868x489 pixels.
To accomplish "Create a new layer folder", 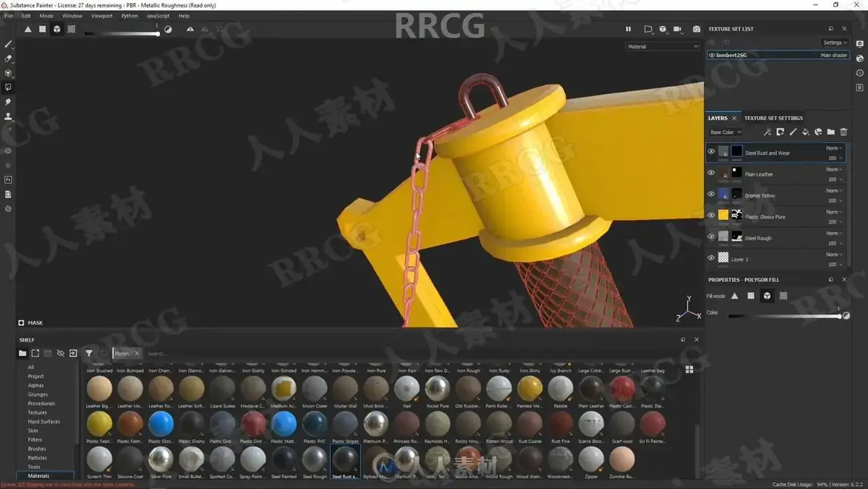I will click(x=830, y=132).
